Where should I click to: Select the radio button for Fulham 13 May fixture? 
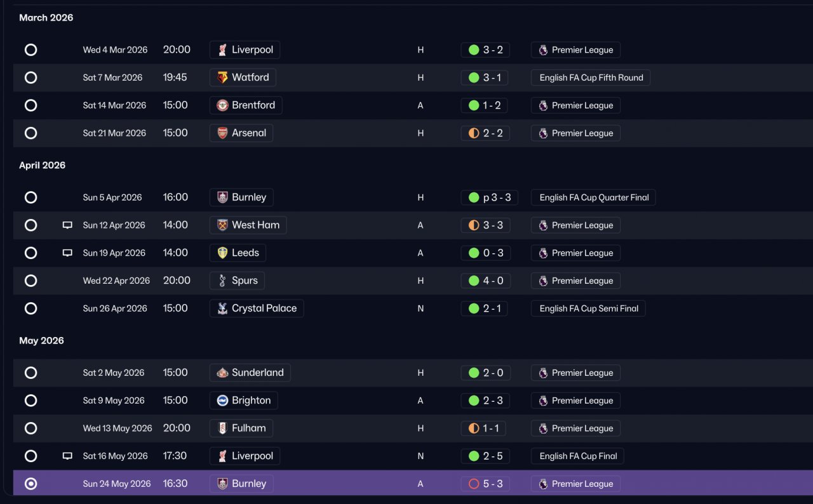tap(30, 428)
